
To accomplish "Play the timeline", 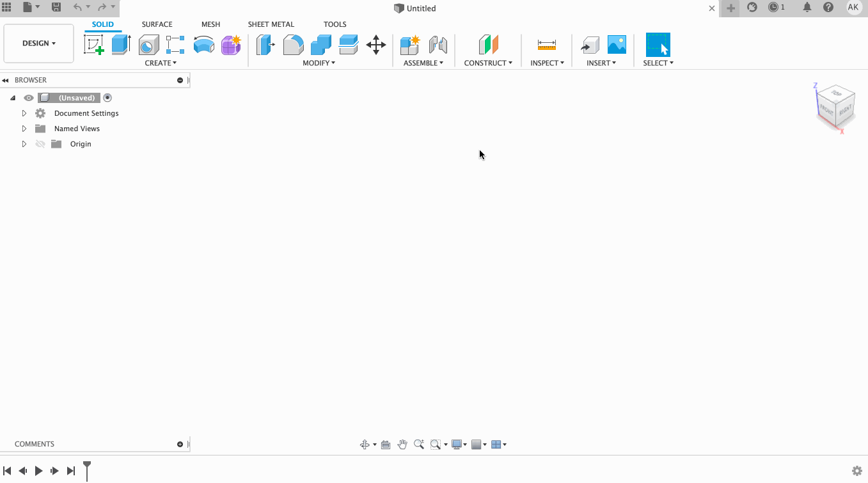I will 38,471.
